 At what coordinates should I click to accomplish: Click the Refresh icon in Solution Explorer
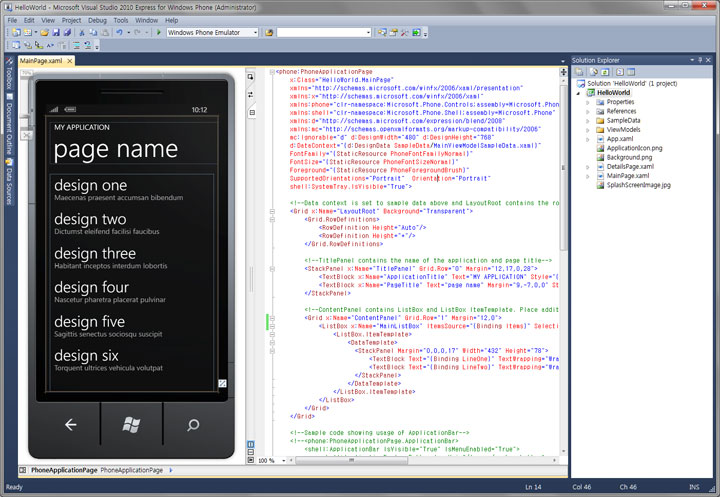tap(606, 71)
